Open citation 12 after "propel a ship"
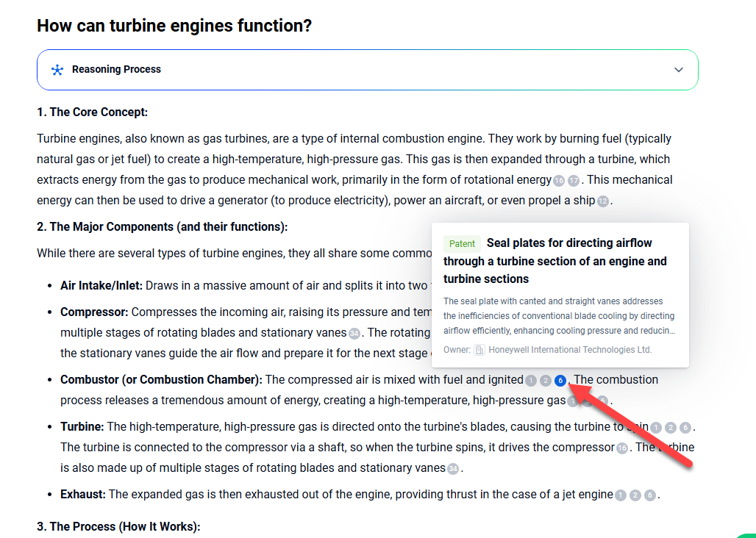The image size is (756, 538). pos(603,201)
